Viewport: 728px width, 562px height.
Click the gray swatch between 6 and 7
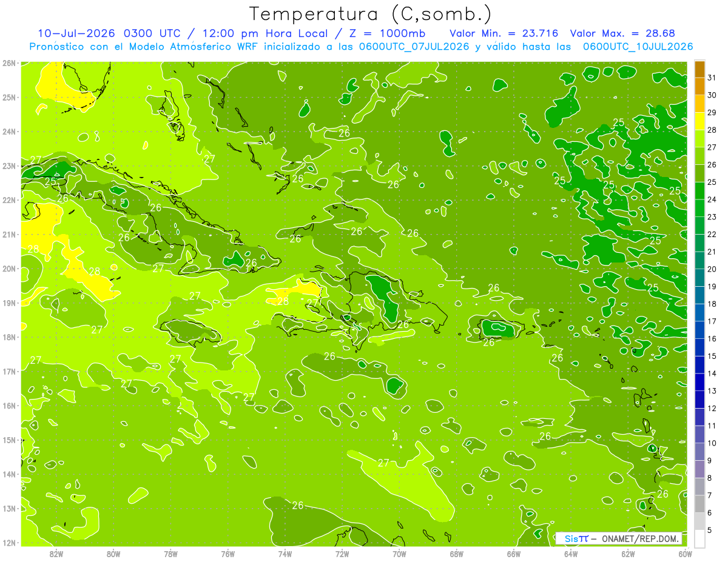click(x=699, y=504)
